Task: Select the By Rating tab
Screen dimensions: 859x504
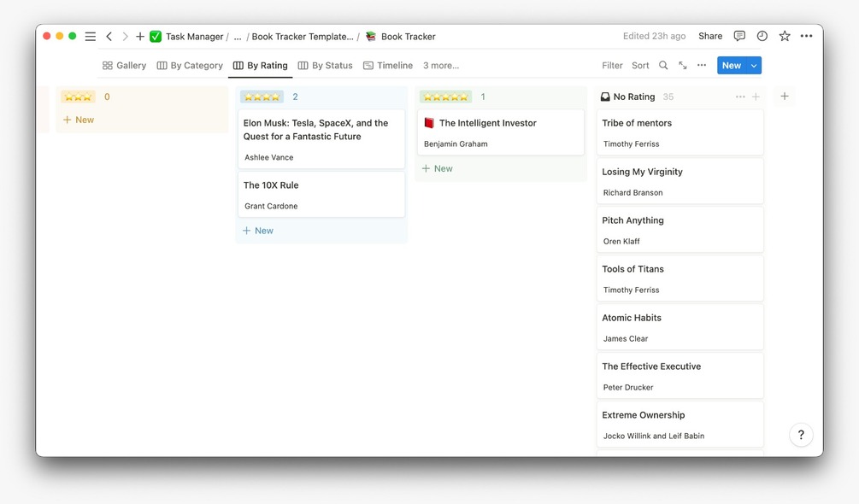Action: coord(260,66)
